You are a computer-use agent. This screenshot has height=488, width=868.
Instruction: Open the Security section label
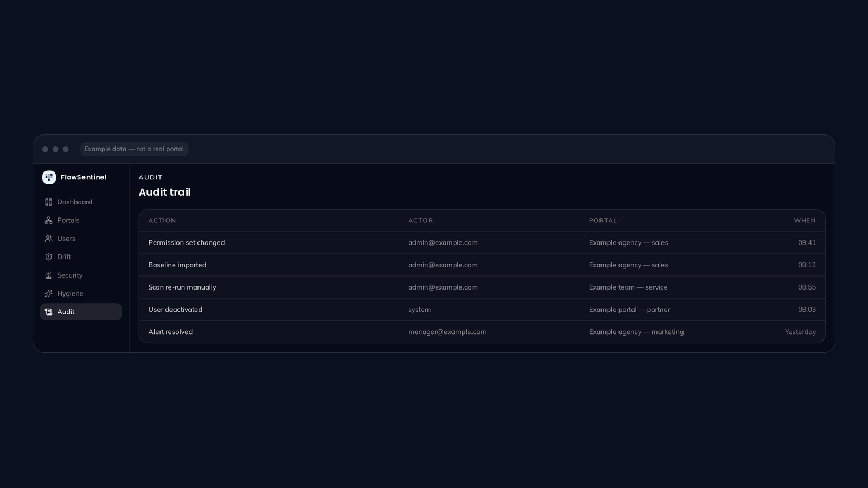(69, 275)
